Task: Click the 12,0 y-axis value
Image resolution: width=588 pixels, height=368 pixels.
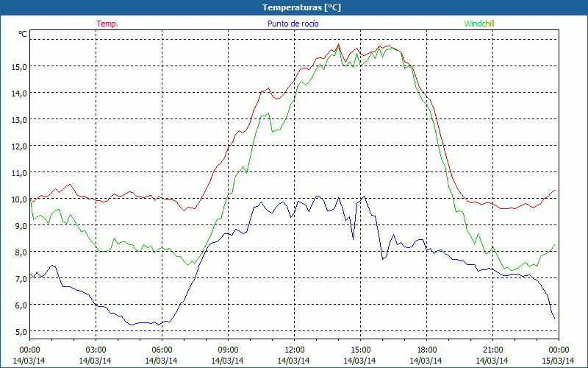Action: pos(19,146)
